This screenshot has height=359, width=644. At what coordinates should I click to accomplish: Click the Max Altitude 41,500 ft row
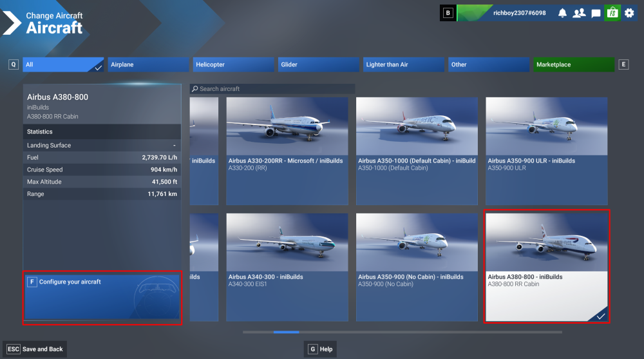click(102, 182)
